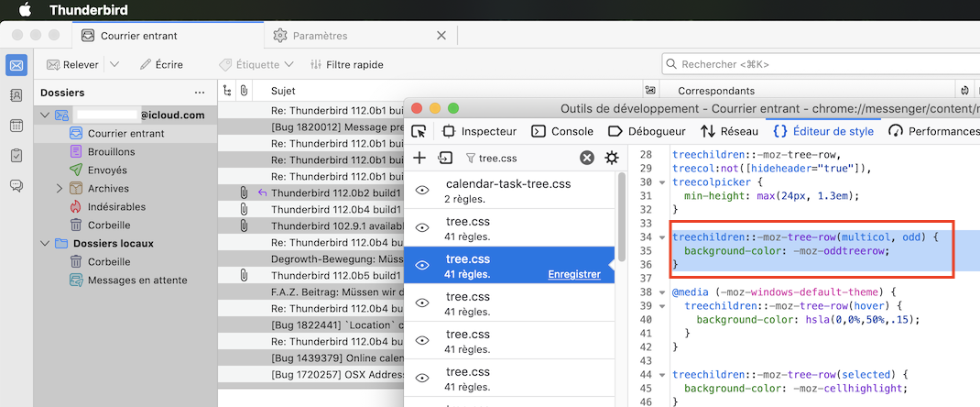This screenshot has height=407, width=980.
Task: Expand the Archives folder
Action: (x=60, y=188)
